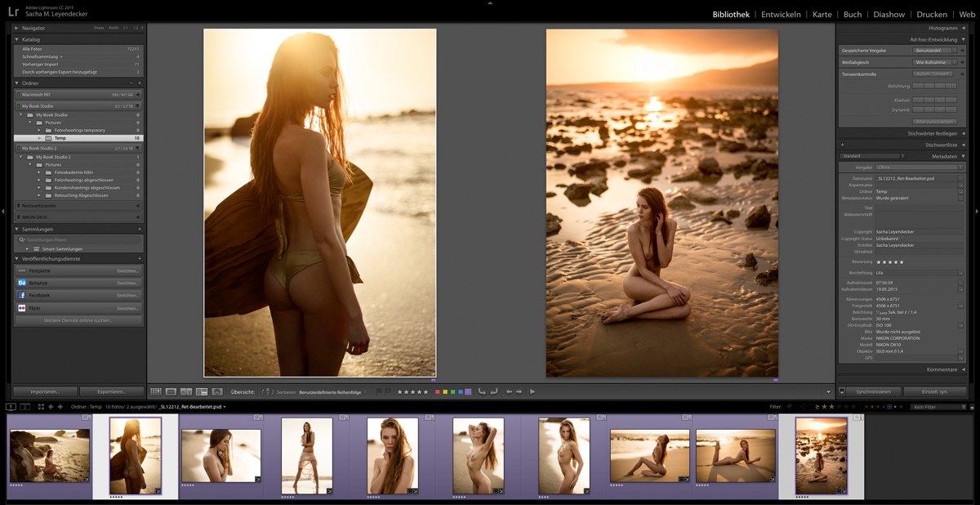Screen dimensions: 980x505
Task: Select previous photo arrow in toolbar
Action: (x=509, y=392)
